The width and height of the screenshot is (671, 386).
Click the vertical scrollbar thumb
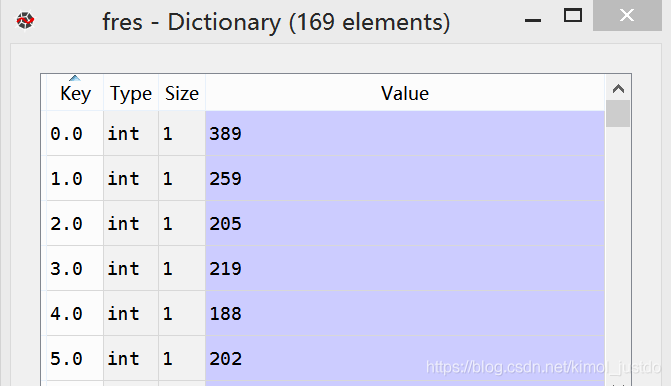coord(618,113)
